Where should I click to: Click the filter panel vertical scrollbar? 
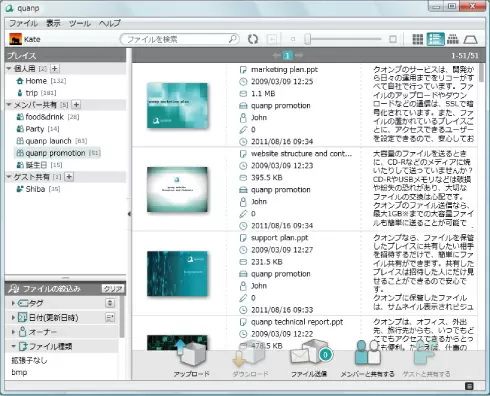[122, 317]
